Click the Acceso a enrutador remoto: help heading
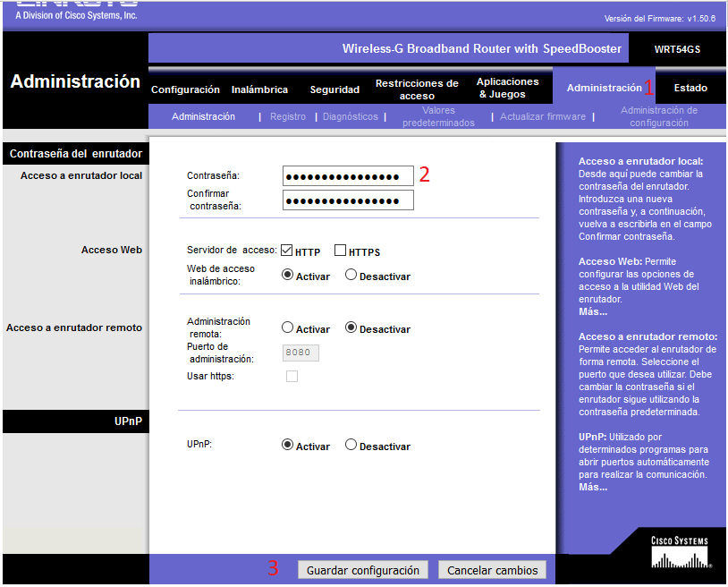728x587 pixels. click(x=648, y=336)
